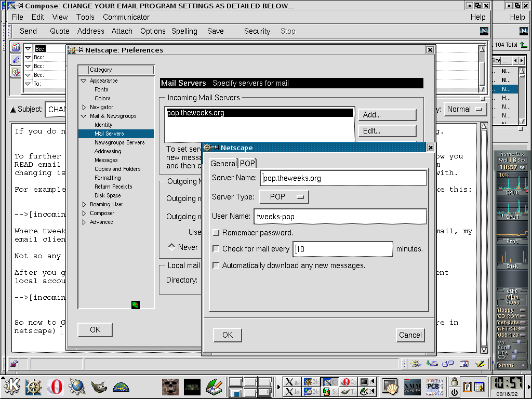Screen dimensions: 532x399
Task: Switch to the General tab
Action: click(x=223, y=164)
